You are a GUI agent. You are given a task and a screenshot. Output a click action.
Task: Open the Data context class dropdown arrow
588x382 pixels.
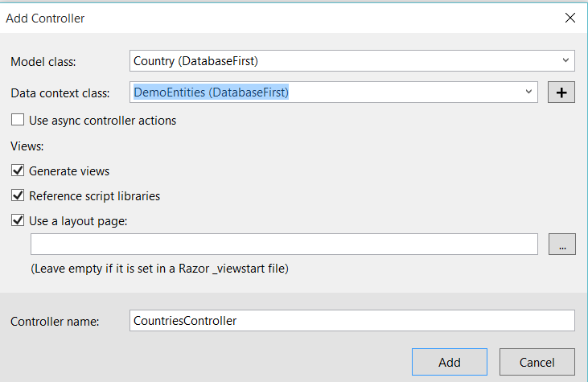coord(528,92)
